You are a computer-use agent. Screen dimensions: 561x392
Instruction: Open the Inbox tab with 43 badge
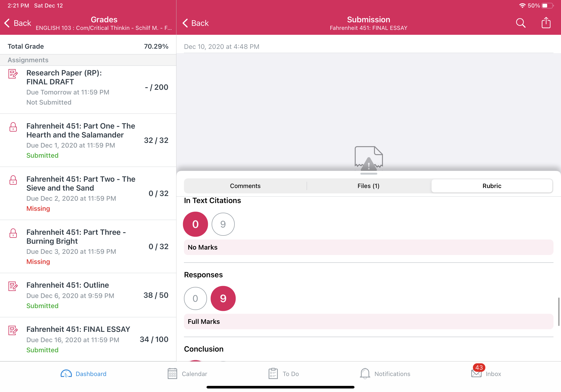[486, 372]
